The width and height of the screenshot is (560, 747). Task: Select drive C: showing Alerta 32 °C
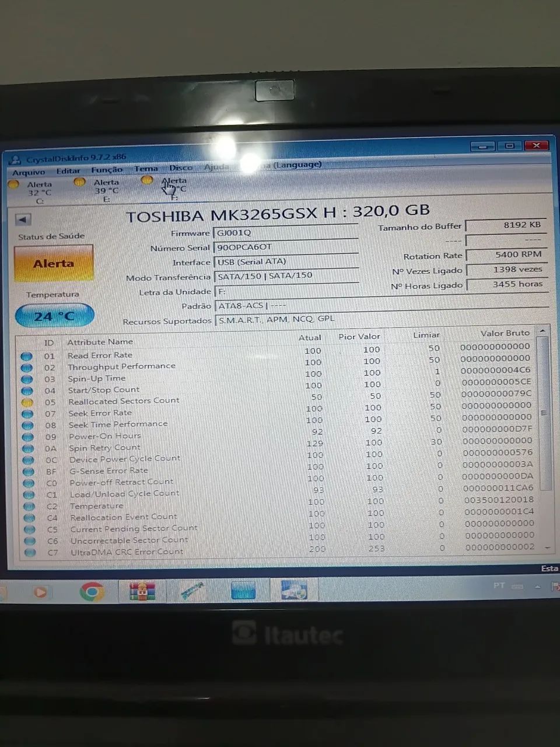tap(33, 192)
